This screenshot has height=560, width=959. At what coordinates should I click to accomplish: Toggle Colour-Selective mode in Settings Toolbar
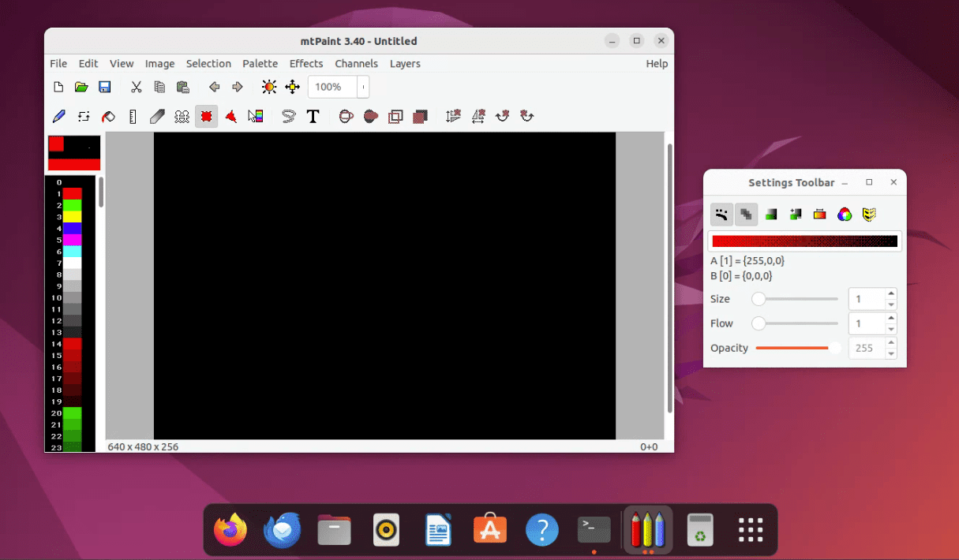coord(820,214)
